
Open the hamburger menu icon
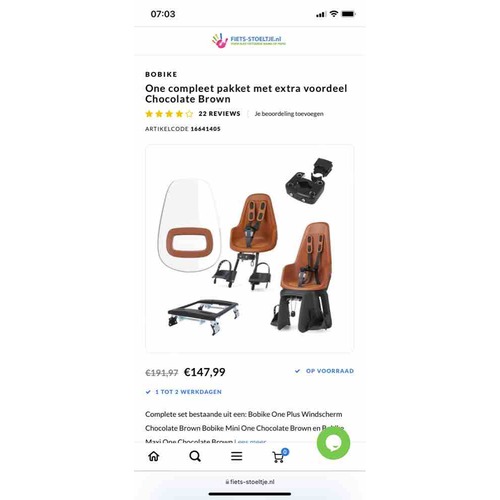coord(236,456)
